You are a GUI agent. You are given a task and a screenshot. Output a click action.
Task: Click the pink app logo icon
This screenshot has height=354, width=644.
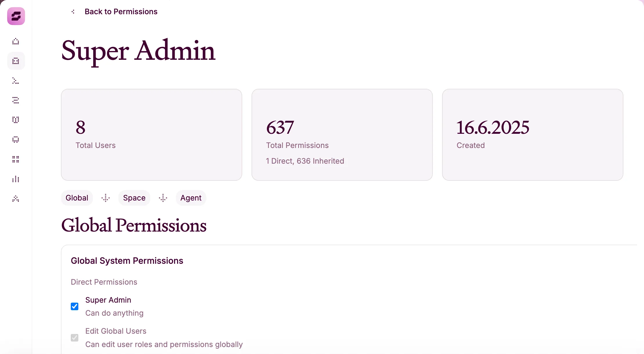[16, 16]
